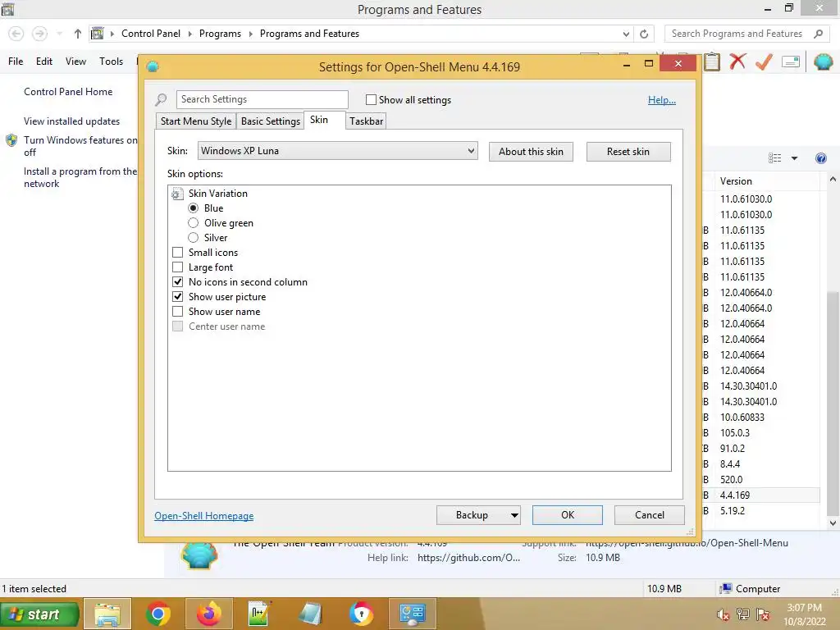Click the Search Settings input field
Screen dimensions: 840x630
click(262, 99)
